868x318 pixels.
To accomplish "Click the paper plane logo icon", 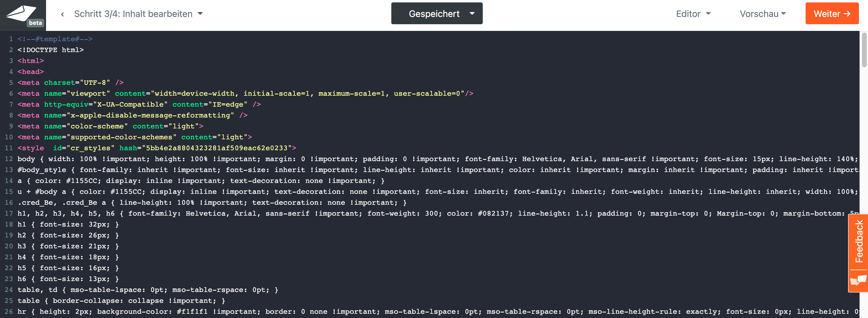I will coord(20,13).
